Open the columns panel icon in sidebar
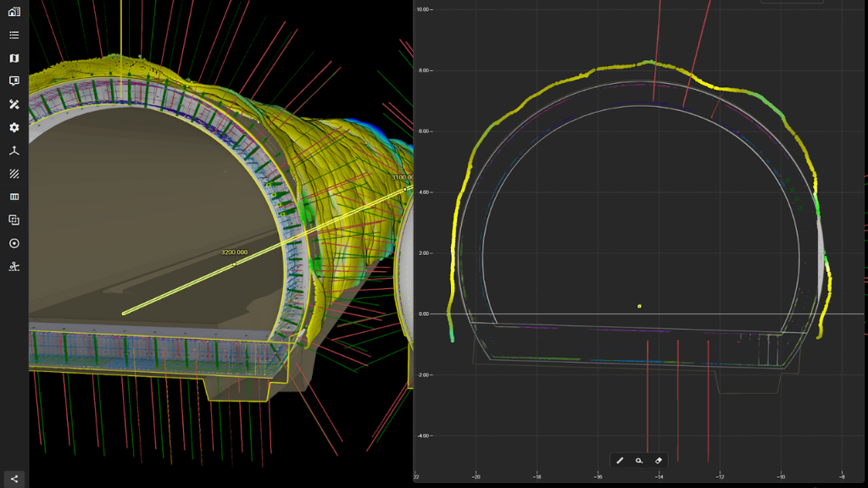 pyautogui.click(x=14, y=197)
